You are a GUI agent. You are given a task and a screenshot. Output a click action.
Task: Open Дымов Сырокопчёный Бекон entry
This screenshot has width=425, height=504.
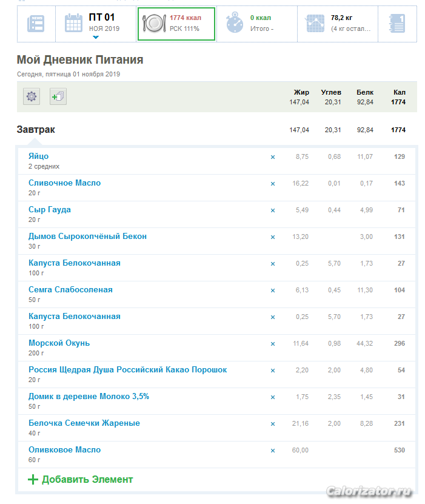[87, 237]
